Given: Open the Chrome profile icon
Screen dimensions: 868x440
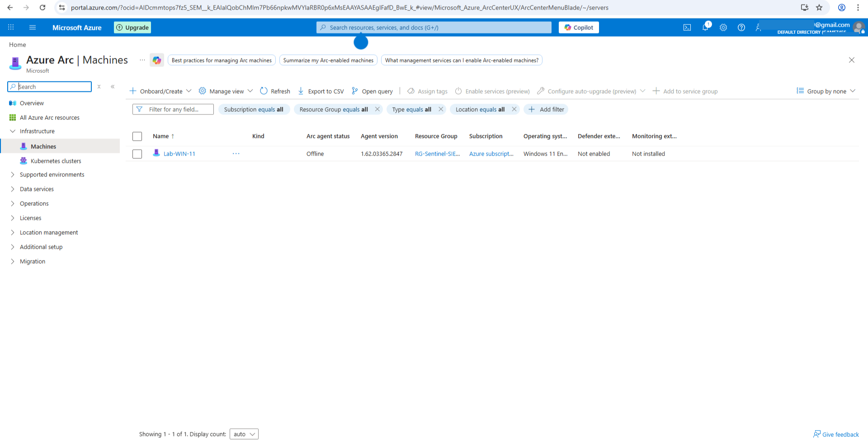Looking at the screenshot, I should pyautogui.click(x=842, y=8).
